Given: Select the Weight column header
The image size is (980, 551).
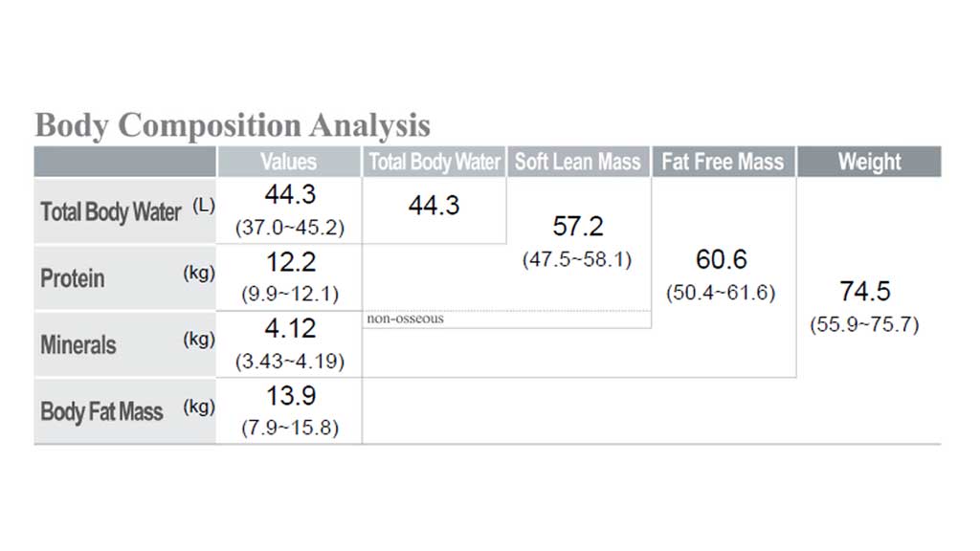Looking at the screenshot, I should click(869, 162).
